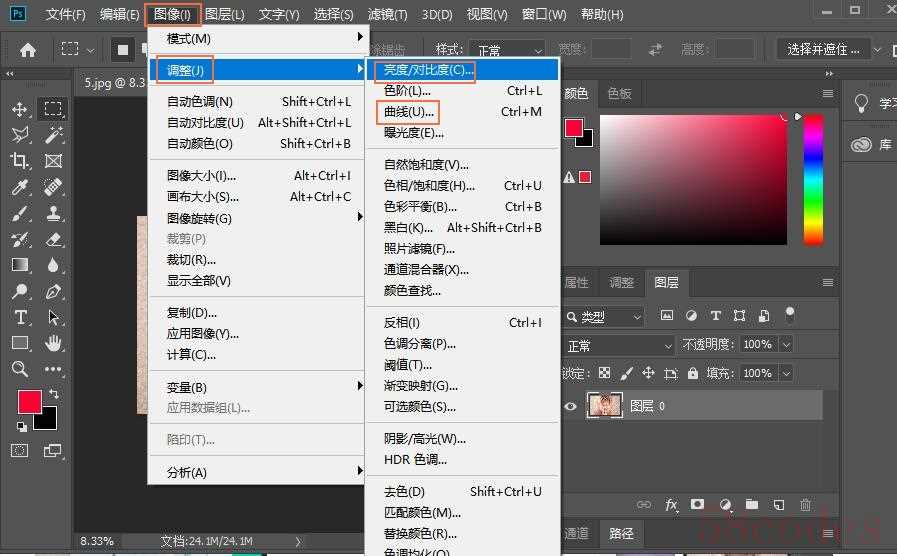This screenshot has height=556, width=897.
Task: Add a layer mask button
Action: (697, 504)
